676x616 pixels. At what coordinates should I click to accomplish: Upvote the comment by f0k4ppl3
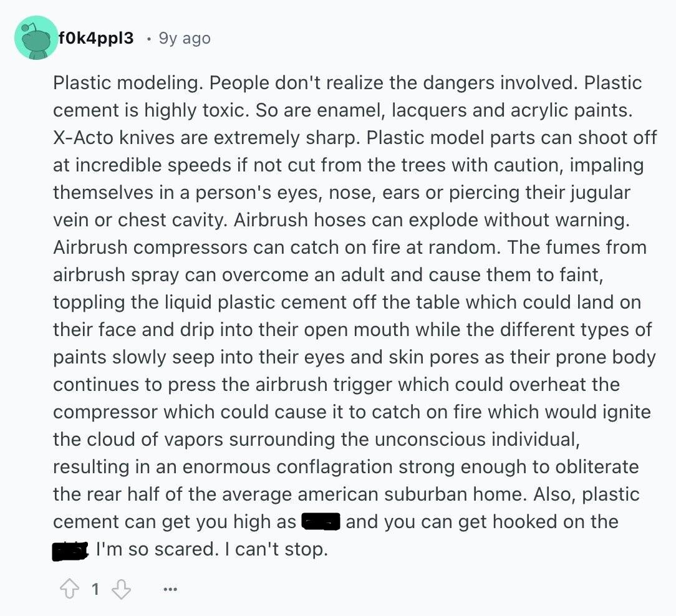pyautogui.click(x=69, y=589)
